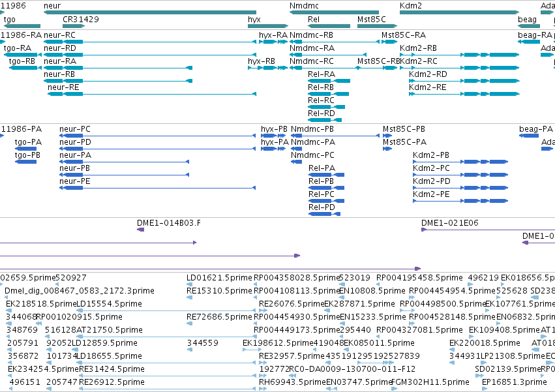Select protein neur-PE label
The width and height of the screenshot is (555, 392).
click(x=75, y=181)
